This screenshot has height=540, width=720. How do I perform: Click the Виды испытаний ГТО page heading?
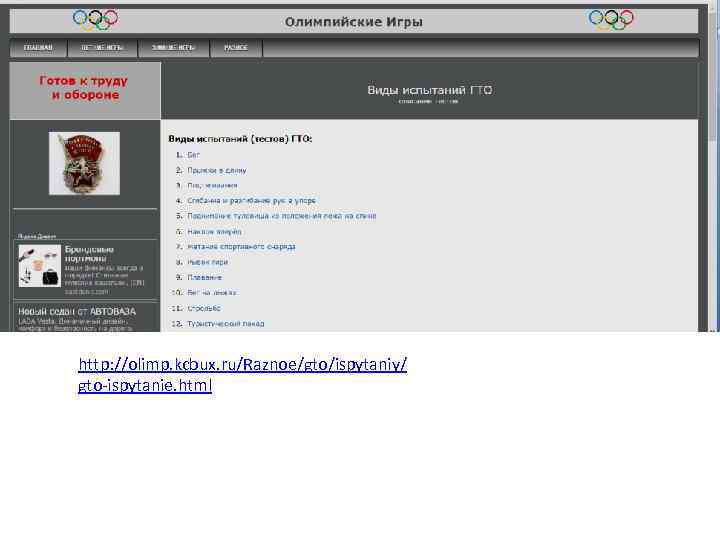pyautogui.click(x=429, y=90)
